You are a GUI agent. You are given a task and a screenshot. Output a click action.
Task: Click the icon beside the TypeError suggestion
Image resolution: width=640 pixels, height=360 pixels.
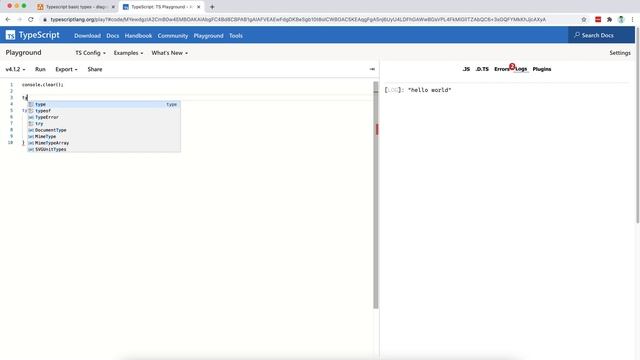pyautogui.click(x=31, y=117)
